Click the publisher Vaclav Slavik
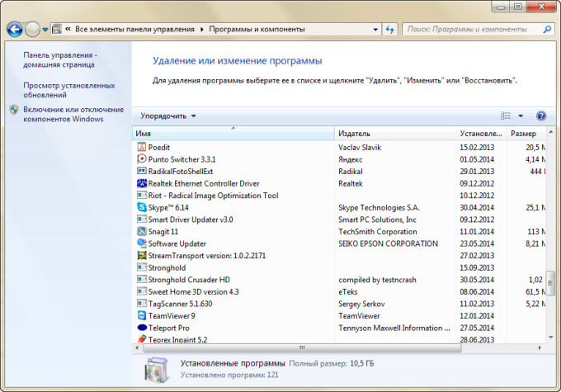561x392 pixels. coord(360,147)
